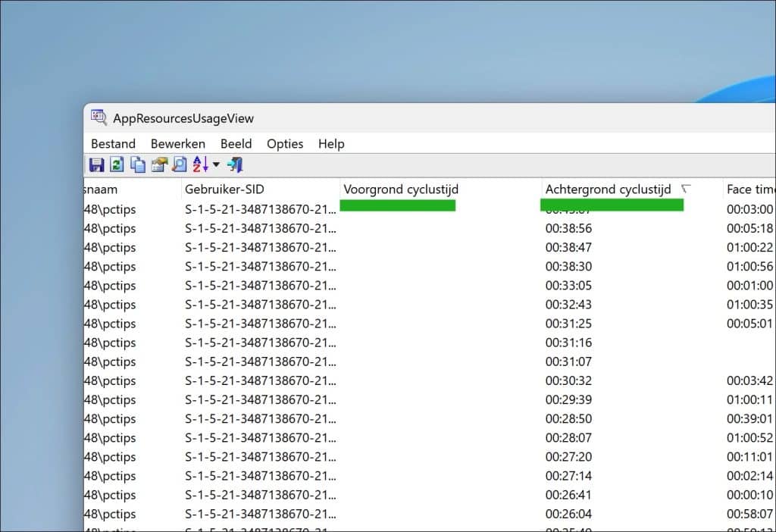The height and width of the screenshot is (532, 776).
Task: Open the Bestand menu
Action: 114,144
